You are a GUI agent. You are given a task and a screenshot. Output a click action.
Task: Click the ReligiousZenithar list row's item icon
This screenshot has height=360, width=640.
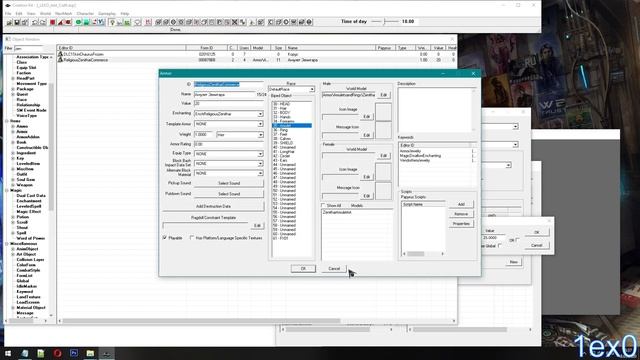point(60,60)
